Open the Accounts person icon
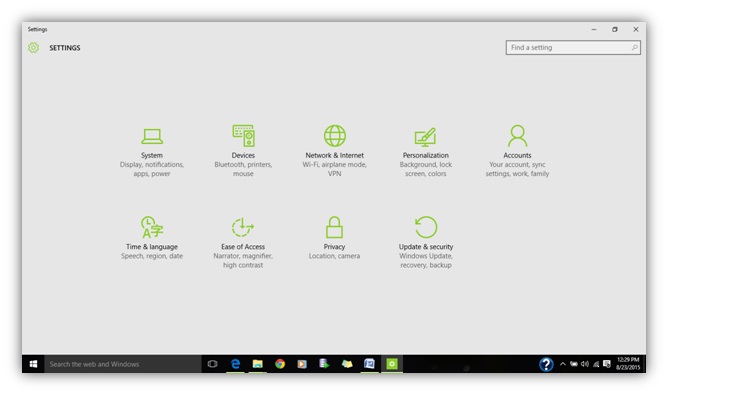This screenshot has width=736, height=395. click(x=517, y=136)
